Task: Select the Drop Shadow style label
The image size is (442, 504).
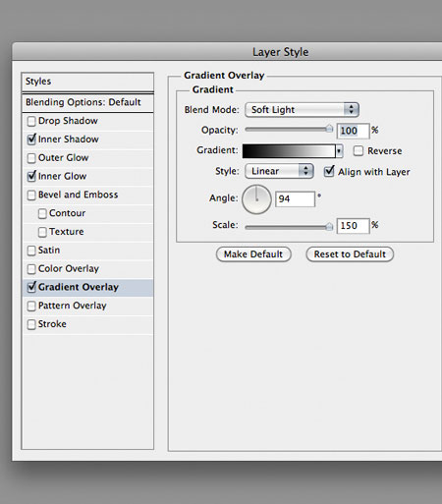Action: click(68, 121)
